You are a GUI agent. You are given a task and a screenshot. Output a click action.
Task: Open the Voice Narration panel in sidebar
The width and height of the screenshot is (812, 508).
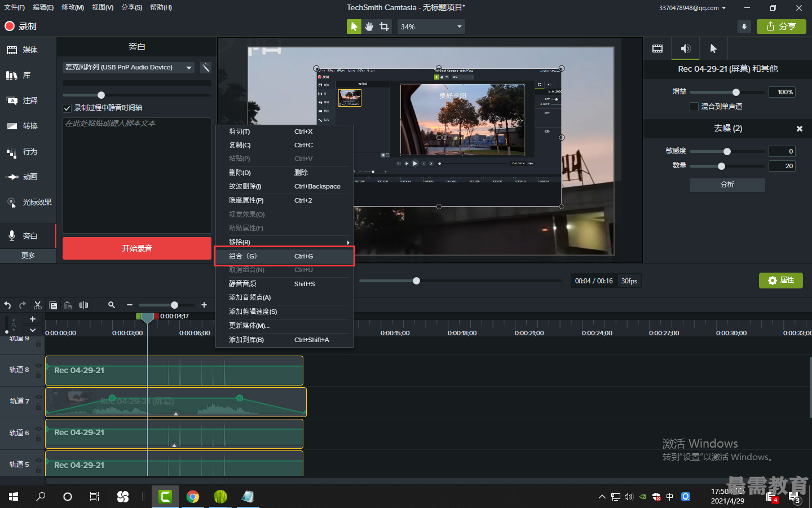coord(28,236)
